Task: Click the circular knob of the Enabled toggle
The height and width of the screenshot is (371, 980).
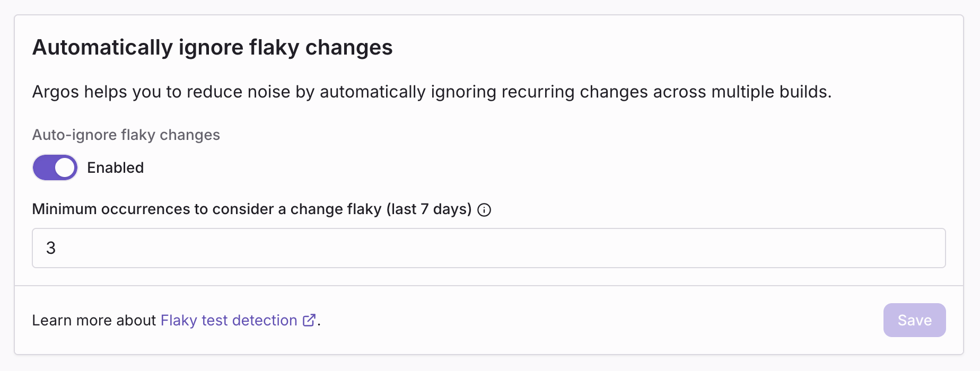Action: [65, 167]
